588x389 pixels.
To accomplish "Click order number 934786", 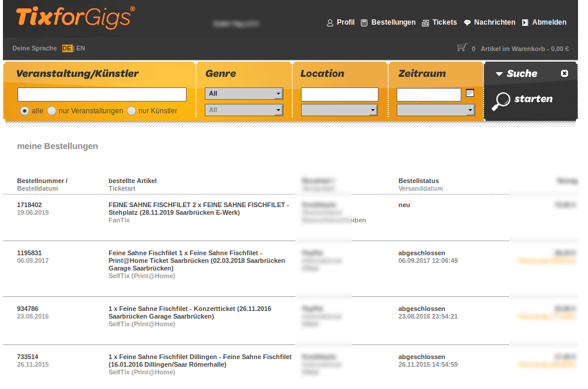I will 28,309.
